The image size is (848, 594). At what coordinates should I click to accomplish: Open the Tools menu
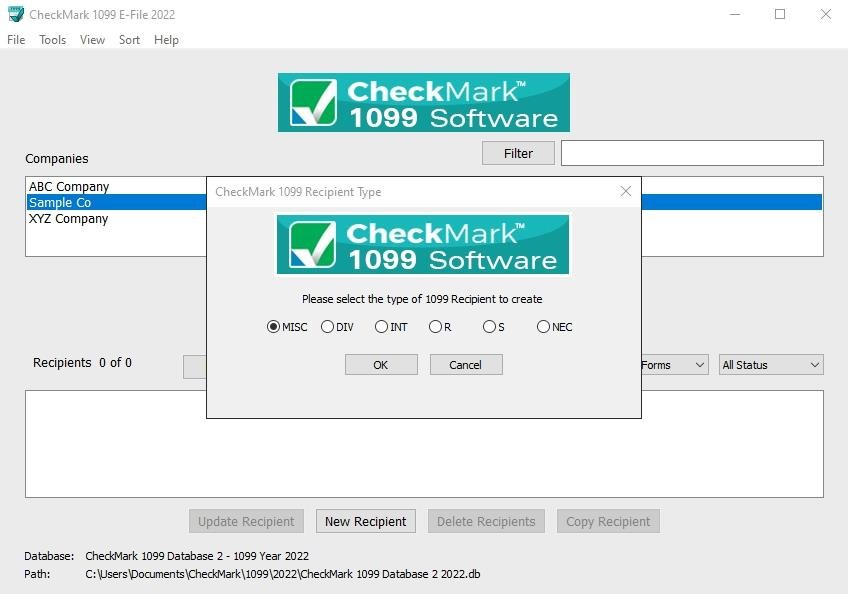pos(52,40)
